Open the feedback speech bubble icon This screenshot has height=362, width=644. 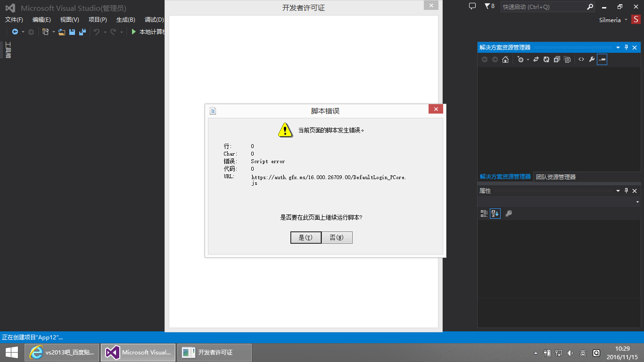pyautogui.click(x=472, y=6)
